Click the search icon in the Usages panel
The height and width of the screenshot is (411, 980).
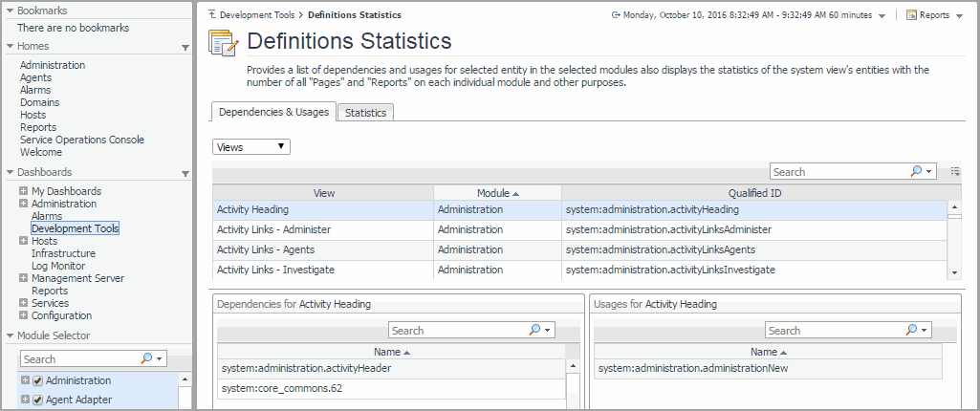(x=912, y=331)
